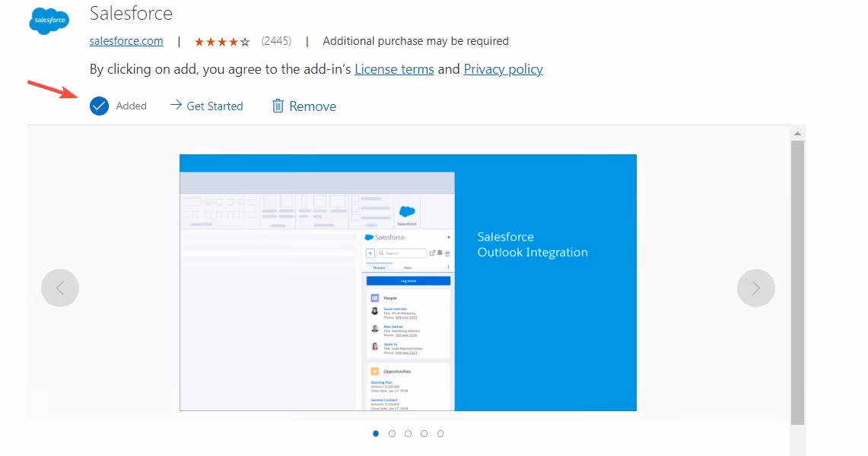Click Get Started

pos(214,106)
